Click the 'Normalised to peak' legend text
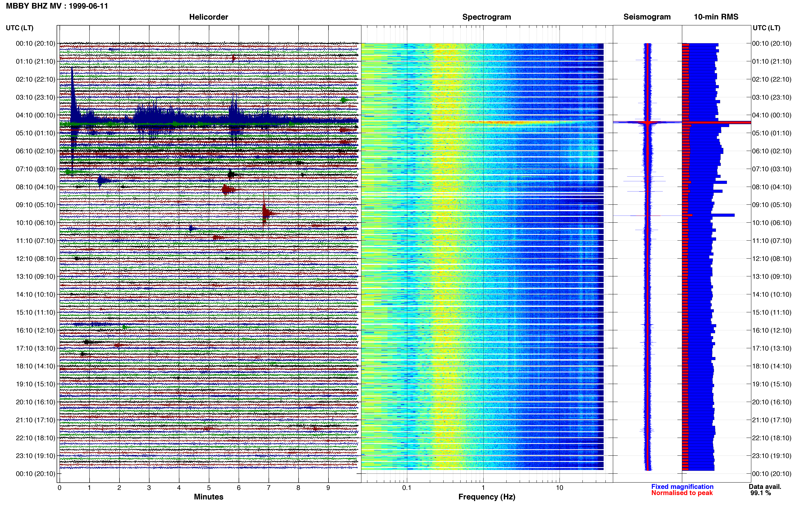The width and height of the screenshot is (812, 508). click(682, 493)
